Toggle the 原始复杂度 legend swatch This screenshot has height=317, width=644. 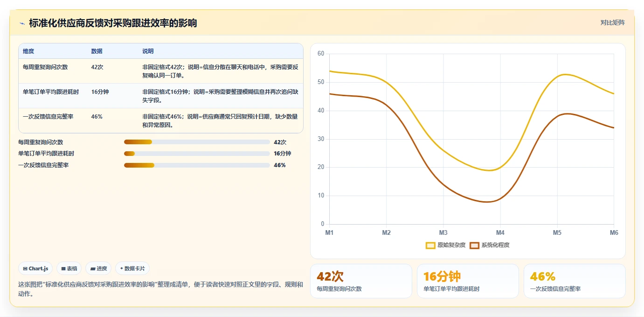[x=430, y=245]
